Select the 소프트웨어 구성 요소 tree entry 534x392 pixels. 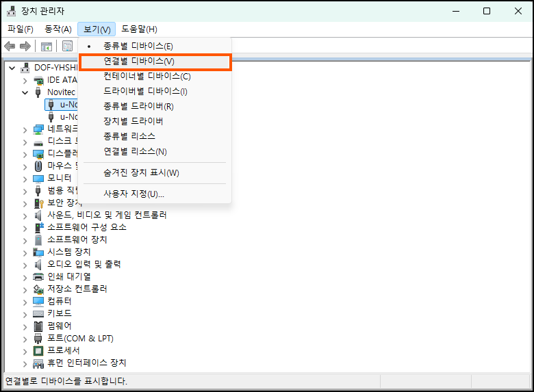tap(86, 227)
